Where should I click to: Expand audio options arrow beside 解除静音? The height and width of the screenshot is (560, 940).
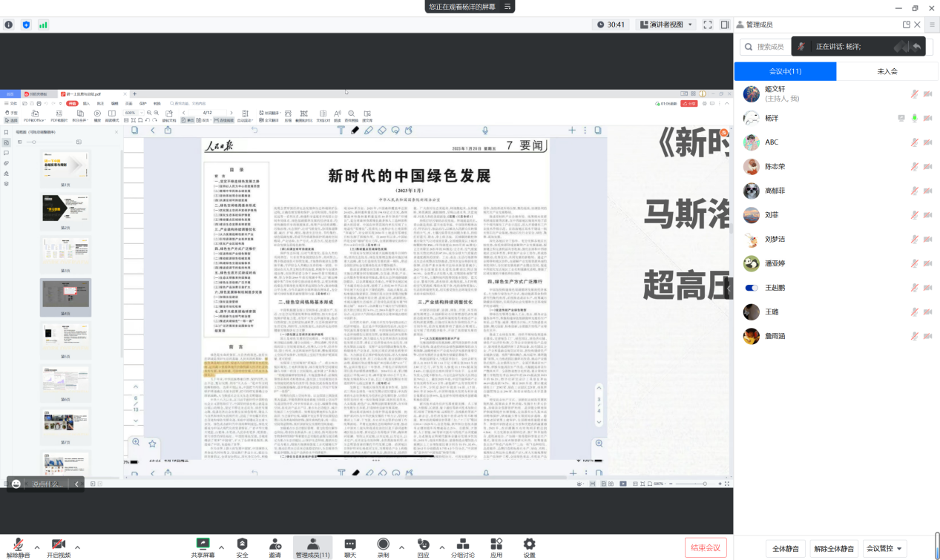click(x=37, y=547)
